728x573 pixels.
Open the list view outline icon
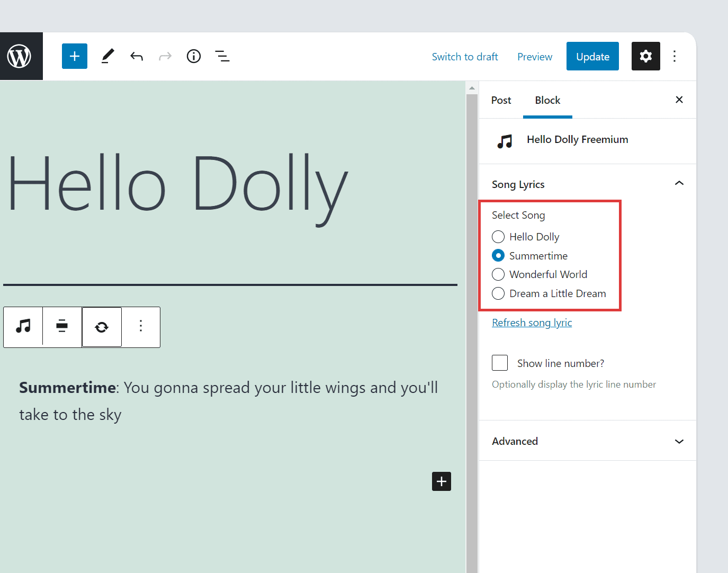pyautogui.click(x=222, y=56)
